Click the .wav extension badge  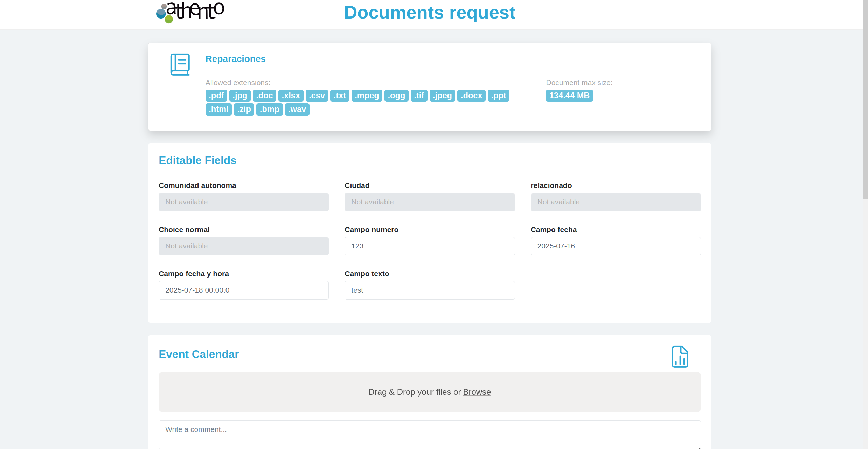click(x=297, y=110)
